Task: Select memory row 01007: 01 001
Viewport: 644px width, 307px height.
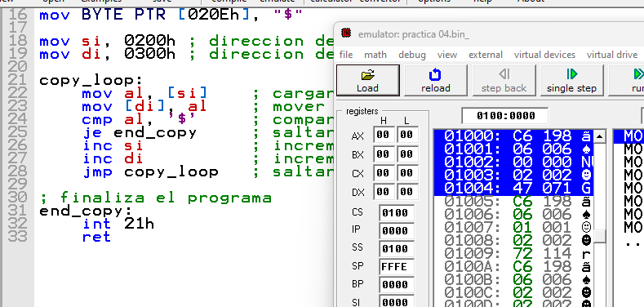Action: point(513,227)
